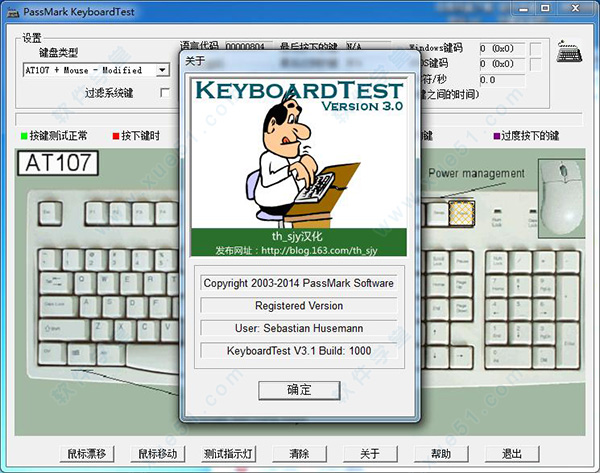This screenshot has width=600, height=473.
Task: Click the purple 过度按下的键 legend swatch
Action: pyautogui.click(x=497, y=135)
